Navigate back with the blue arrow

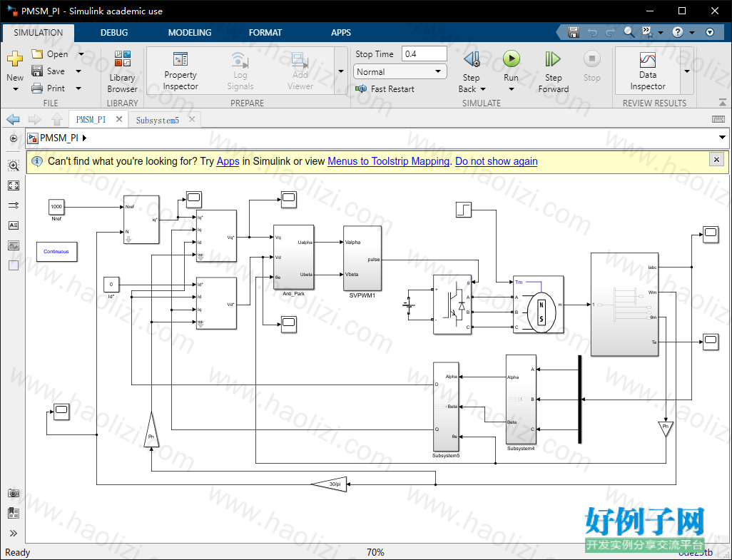pos(13,119)
